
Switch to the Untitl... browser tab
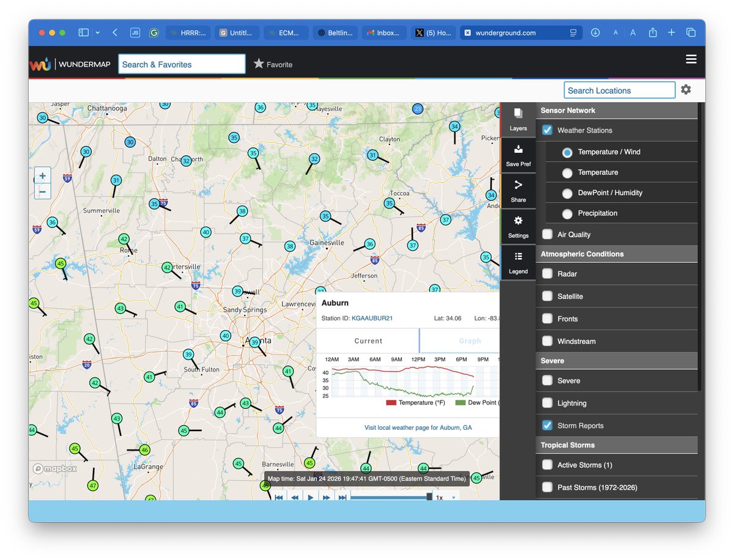[238, 32]
